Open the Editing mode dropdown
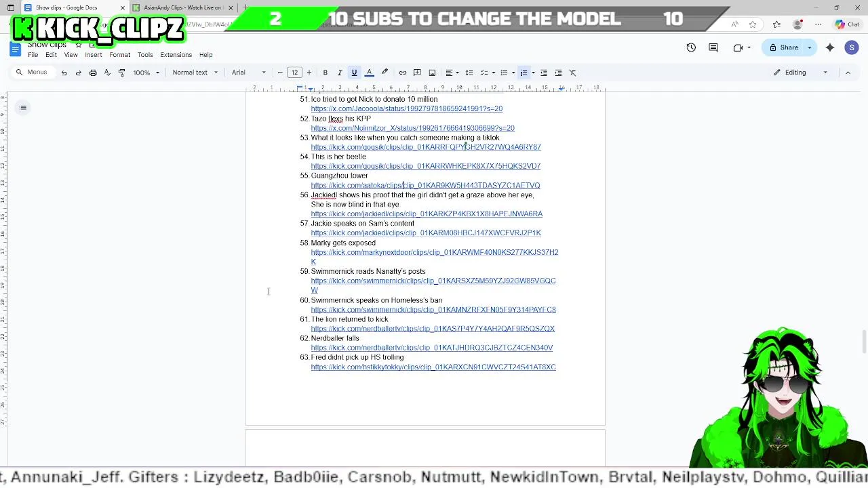 click(x=801, y=73)
